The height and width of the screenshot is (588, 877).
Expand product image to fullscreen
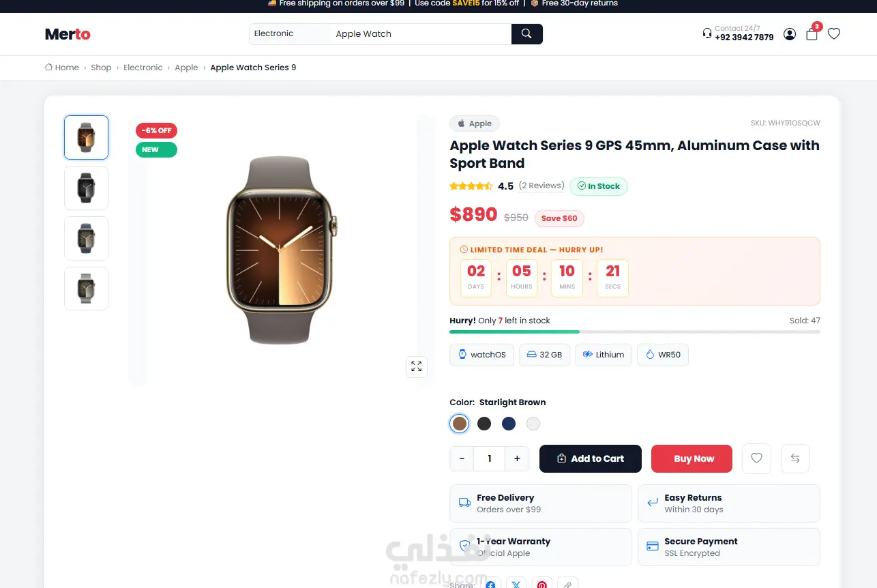(417, 366)
